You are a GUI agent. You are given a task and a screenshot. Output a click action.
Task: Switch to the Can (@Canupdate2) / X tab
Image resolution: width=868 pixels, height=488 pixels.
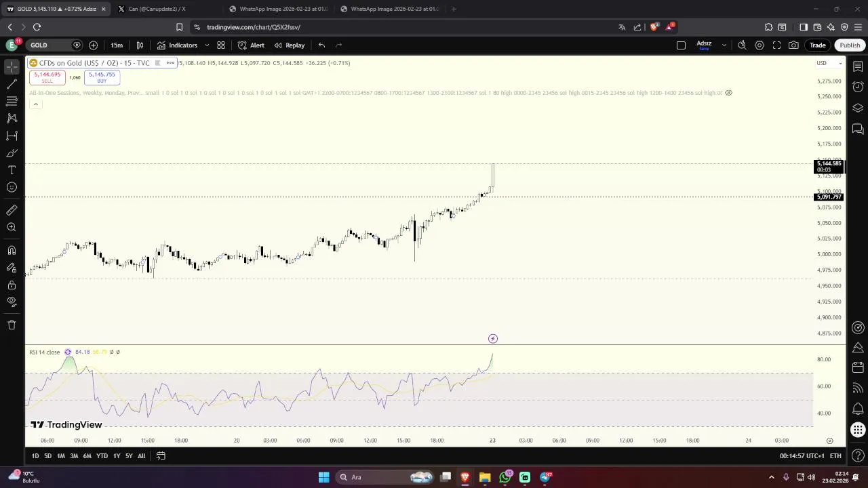(x=157, y=9)
